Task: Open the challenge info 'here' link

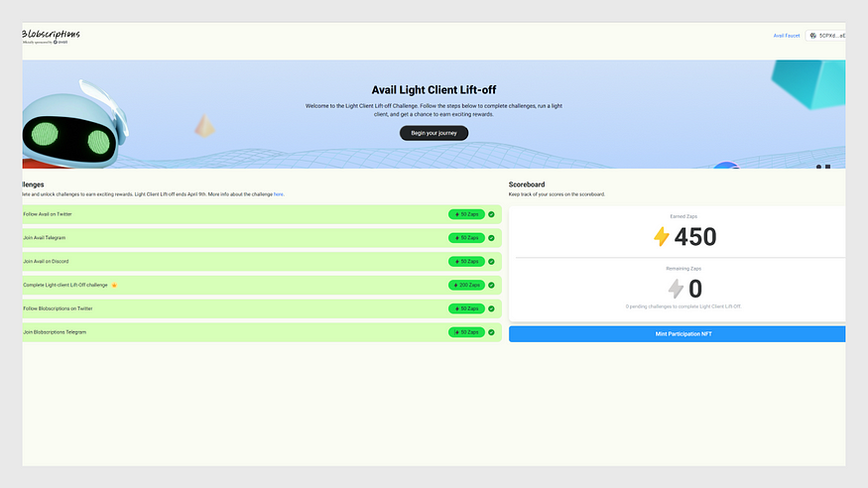Action: 279,194
